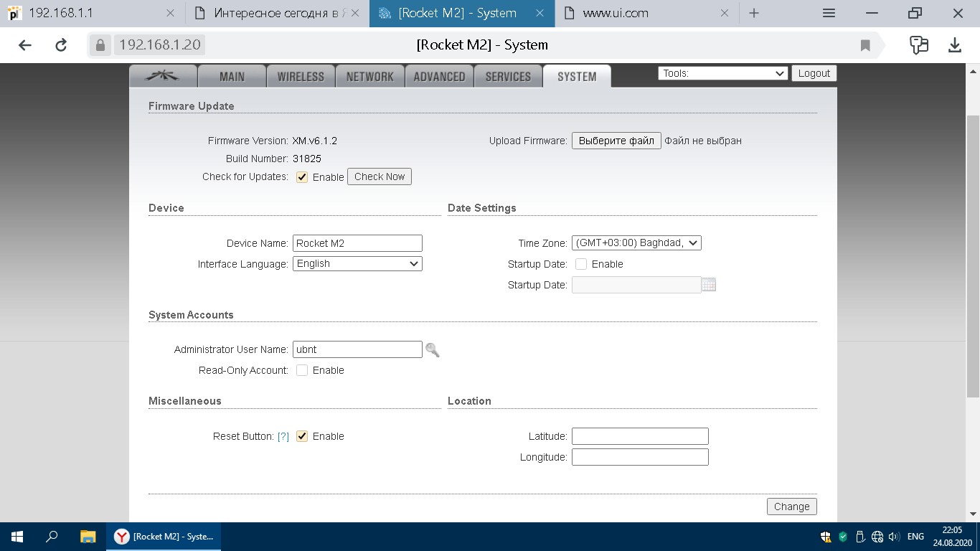Click the padlock site info icon
The height and width of the screenshot is (551, 980).
coord(100,45)
